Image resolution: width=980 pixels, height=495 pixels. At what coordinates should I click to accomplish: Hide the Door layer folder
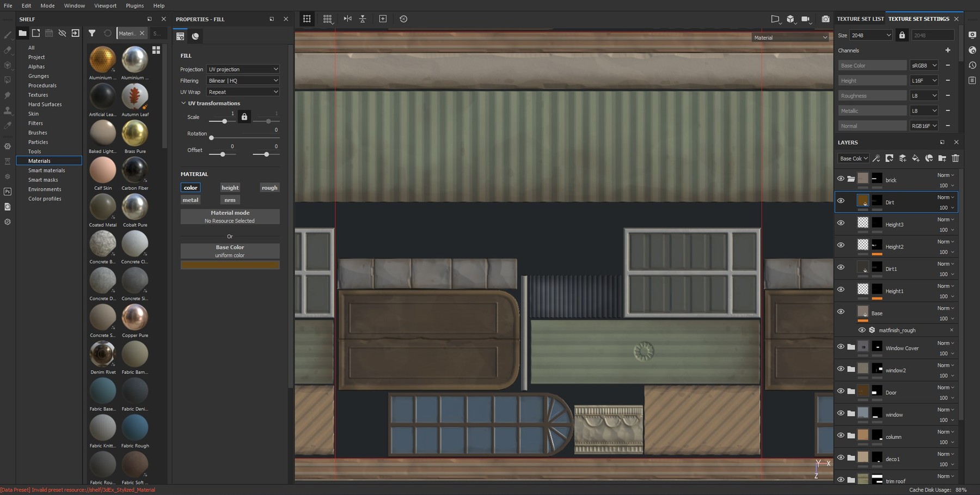pos(841,391)
